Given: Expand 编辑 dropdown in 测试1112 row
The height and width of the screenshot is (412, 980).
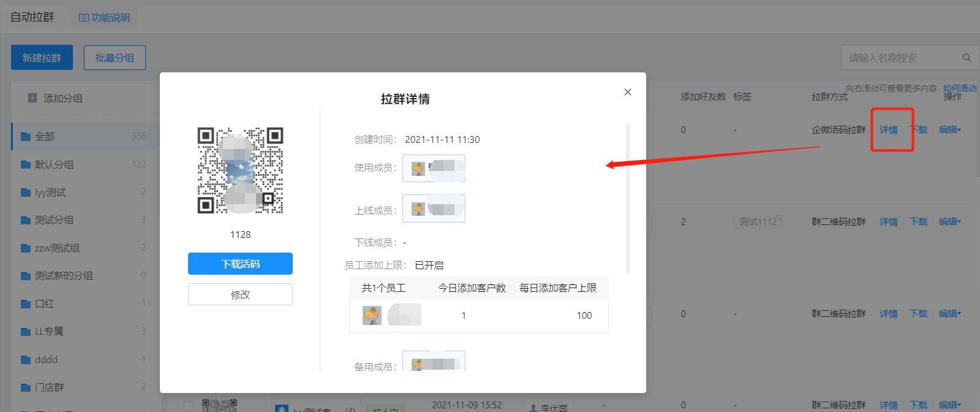Looking at the screenshot, I should [950, 221].
